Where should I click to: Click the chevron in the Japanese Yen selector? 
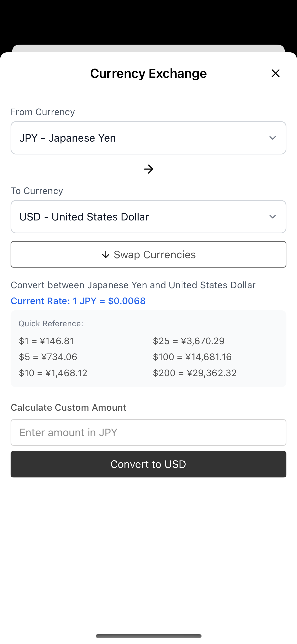click(272, 138)
